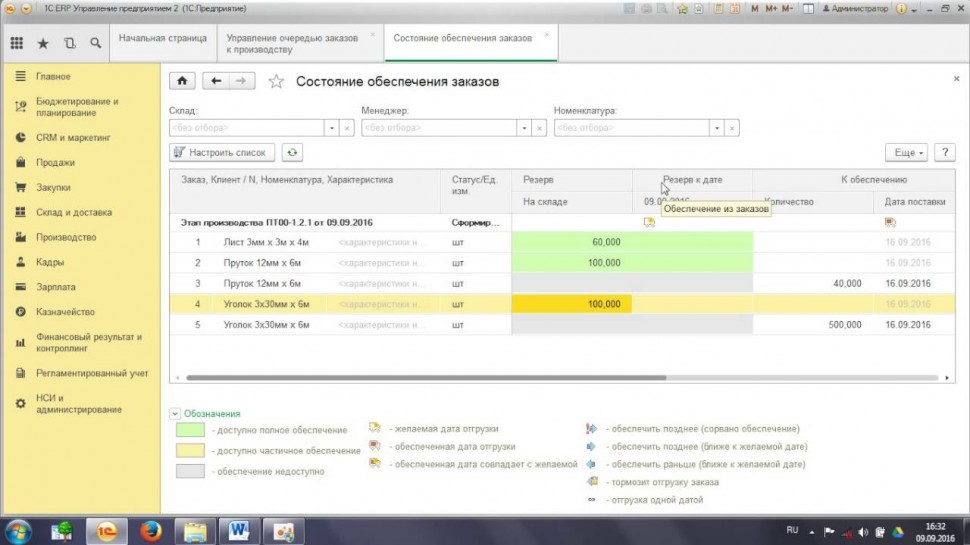Image resolution: width=970 pixels, height=545 pixels.
Task: Open the Склад и доставка section
Action: 74,212
